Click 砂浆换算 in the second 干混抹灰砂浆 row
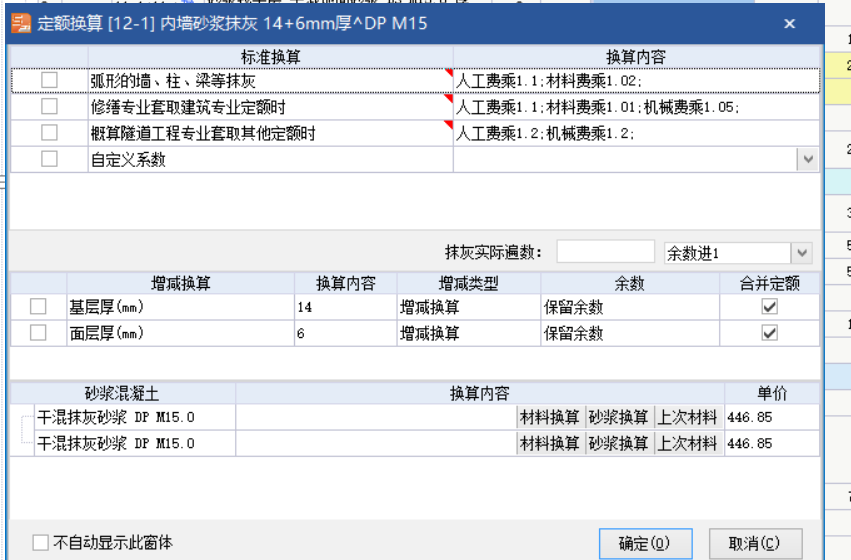This screenshot has width=851, height=560. (x=619, y=443)
